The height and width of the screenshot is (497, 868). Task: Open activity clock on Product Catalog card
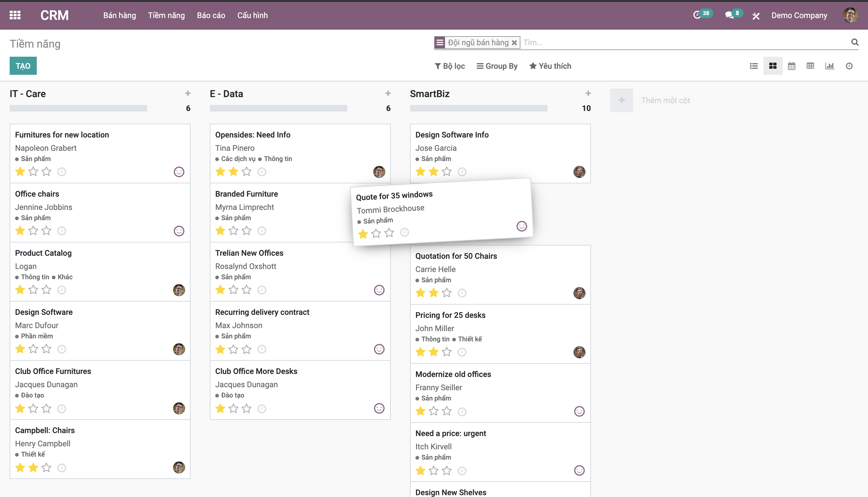(x=62, y=290)
